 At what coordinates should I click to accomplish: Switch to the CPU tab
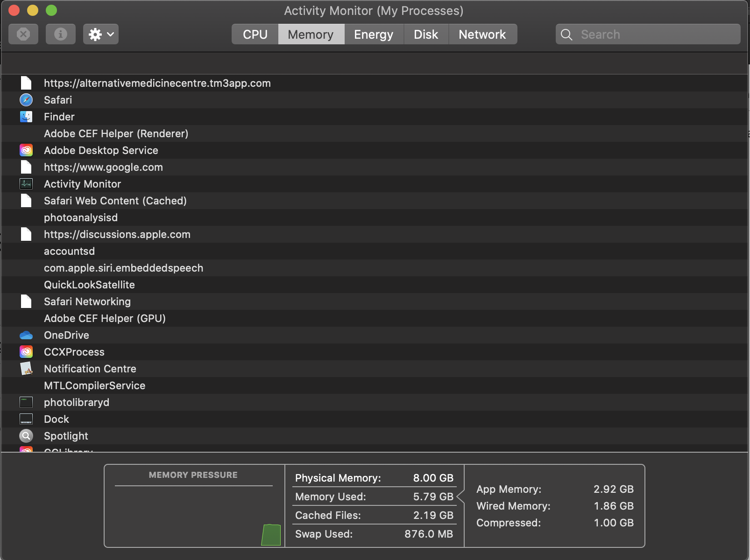pyautogui.click(x=255, y=34)
